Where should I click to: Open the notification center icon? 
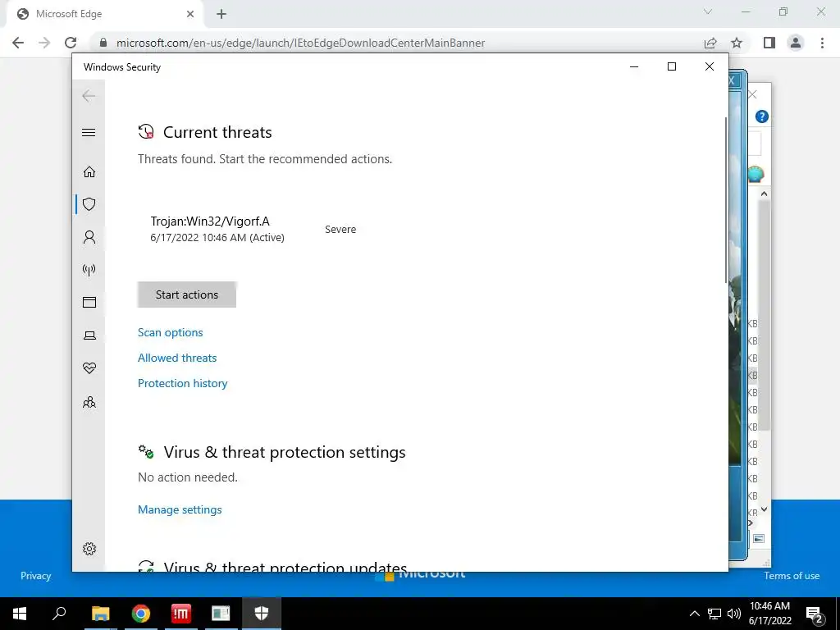[815, 614]
